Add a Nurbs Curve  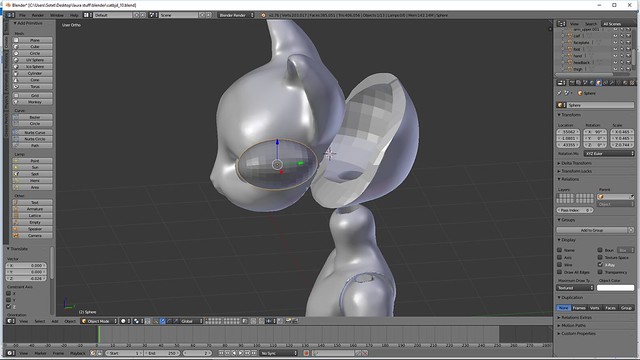32,132
